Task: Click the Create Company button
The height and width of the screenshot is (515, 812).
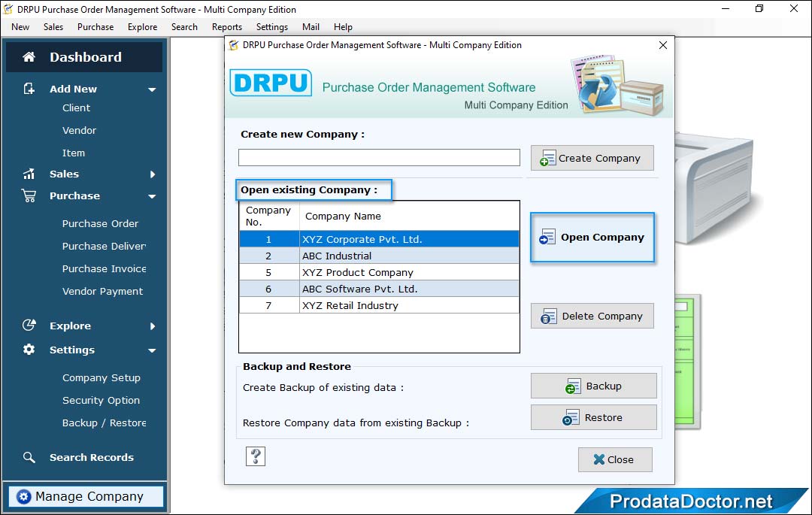Action: pos(592,158)
